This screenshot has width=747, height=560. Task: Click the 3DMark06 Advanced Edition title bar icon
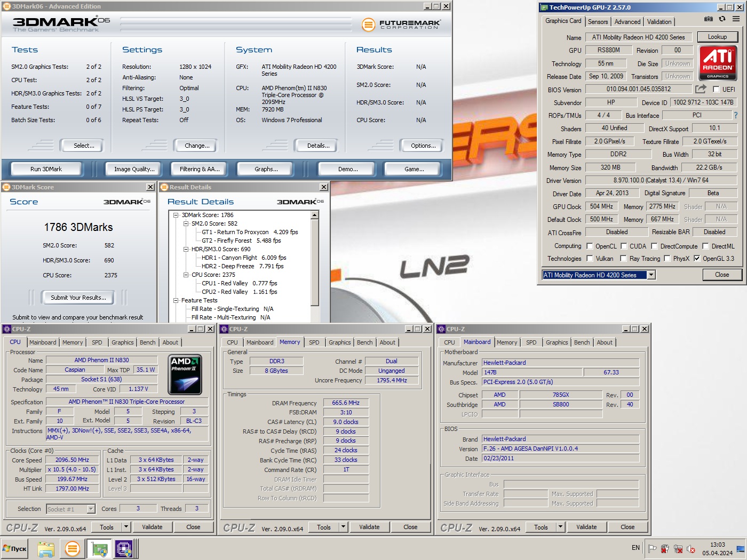click(x=6, y=6)
